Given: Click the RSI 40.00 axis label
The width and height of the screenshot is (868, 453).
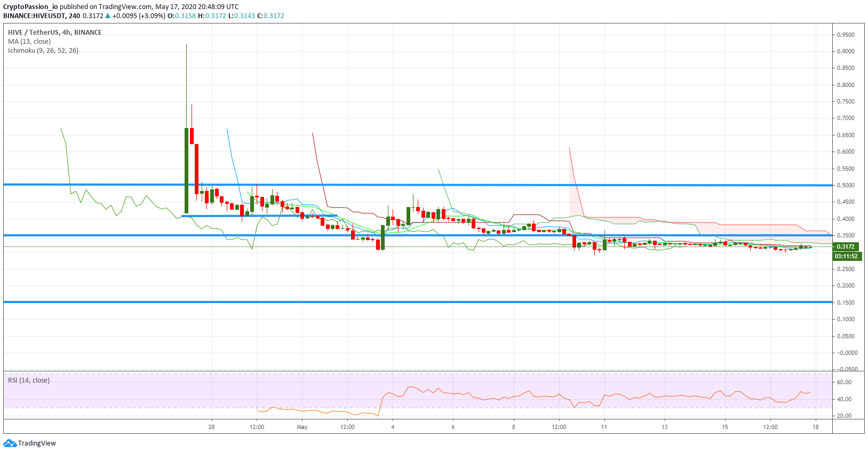Looking at the screenshot, I should tap(844, 399).
